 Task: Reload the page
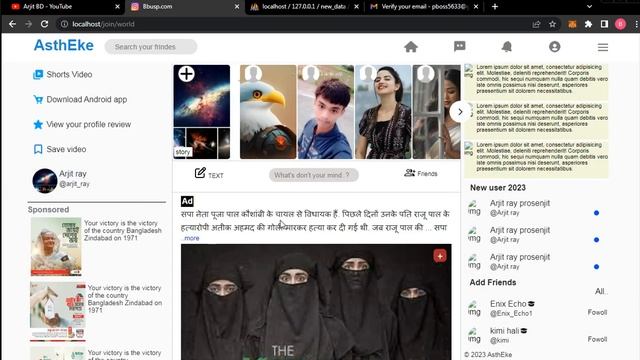[44, 24]
